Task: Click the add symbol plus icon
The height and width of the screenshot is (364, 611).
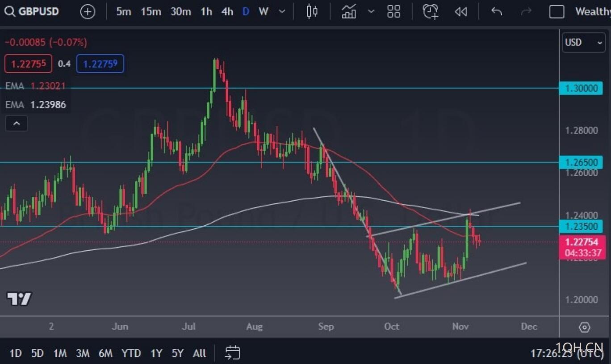Action: (88, 12)
